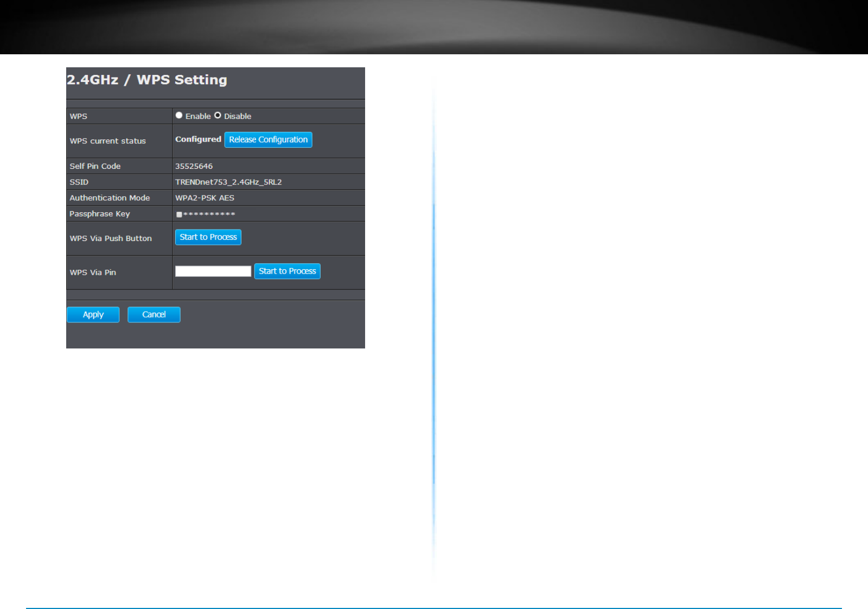This screenshot has width=868, height=609.
Task: Click the SSID label
Action: click(x=79, y=182)
